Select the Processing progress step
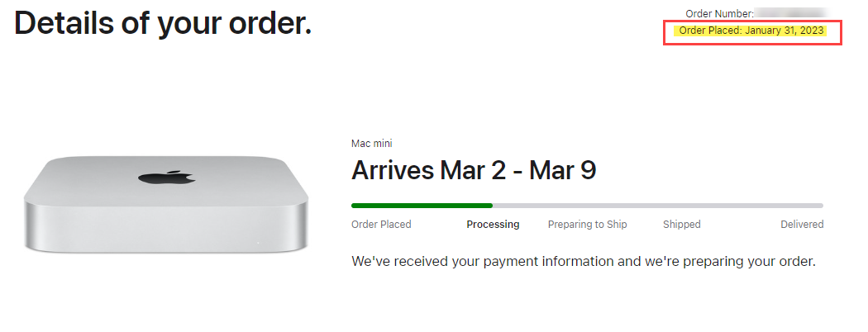868x332 pixels. (x=493, y=224)
